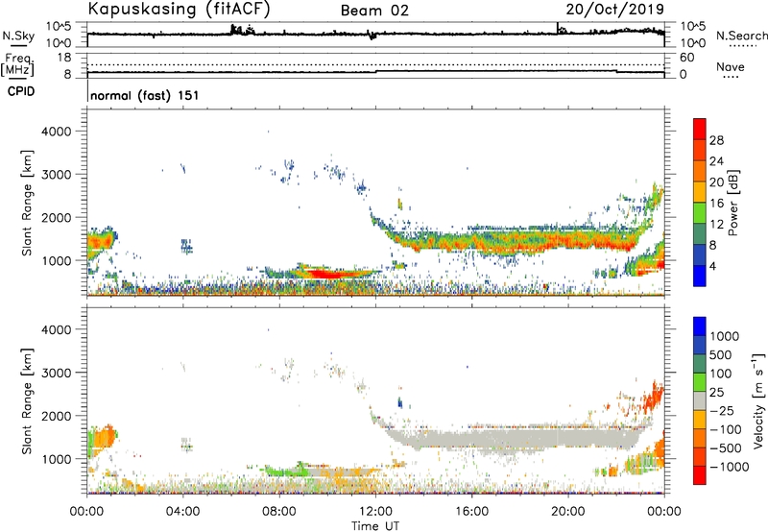Viewport: 768px width, 532px height.
Task: Click the 4000 label on power panel axis
Action: (x=56, y=132)
